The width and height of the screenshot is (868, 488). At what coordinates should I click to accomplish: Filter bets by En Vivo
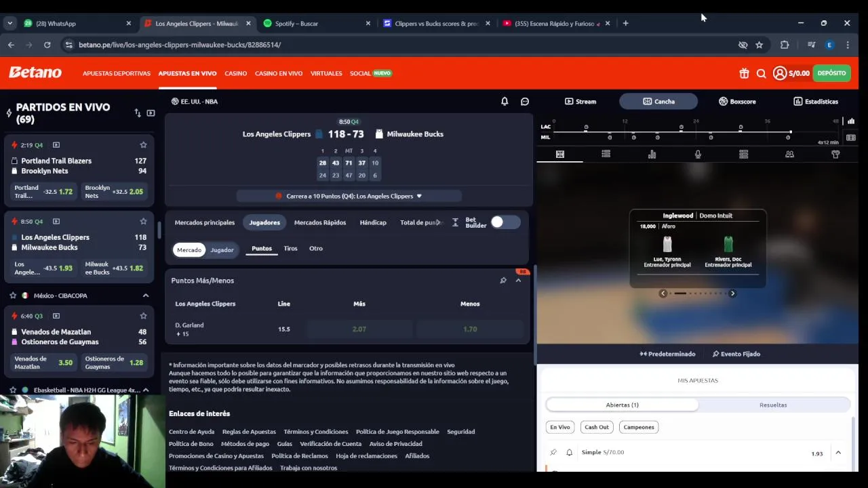click(x=560, y=427)
